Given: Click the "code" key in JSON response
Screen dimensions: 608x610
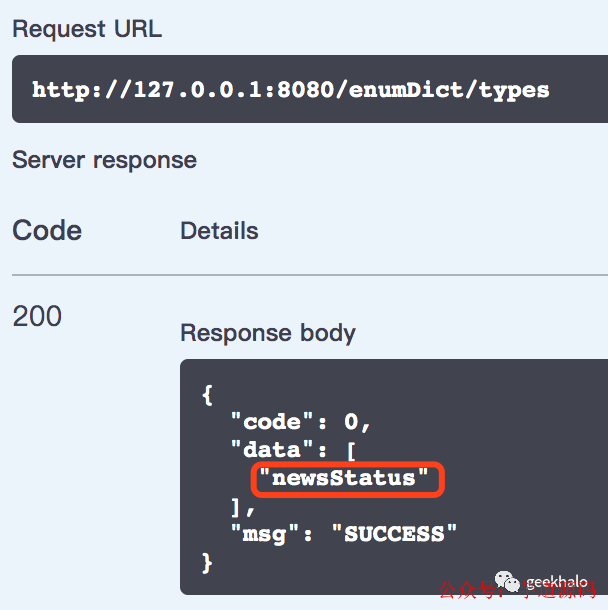Looking at the screenshot, I should pyautogui.click(x=272, y=422).
